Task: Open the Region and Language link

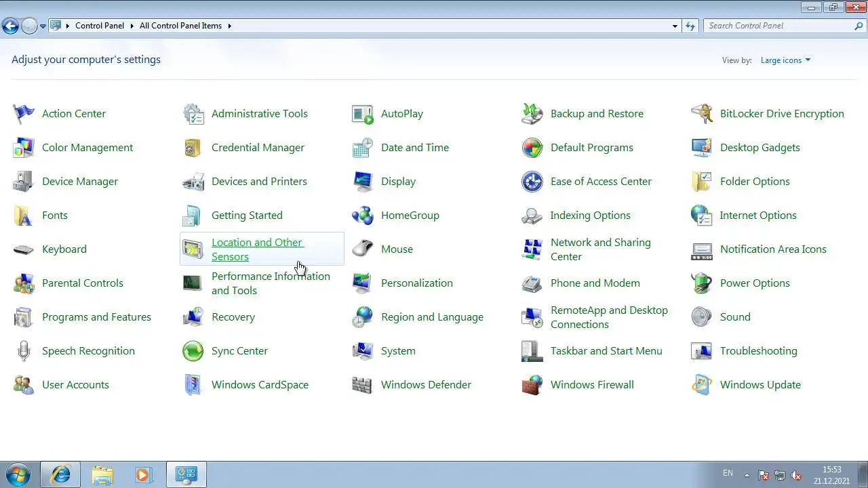Action: pos(432,317)
